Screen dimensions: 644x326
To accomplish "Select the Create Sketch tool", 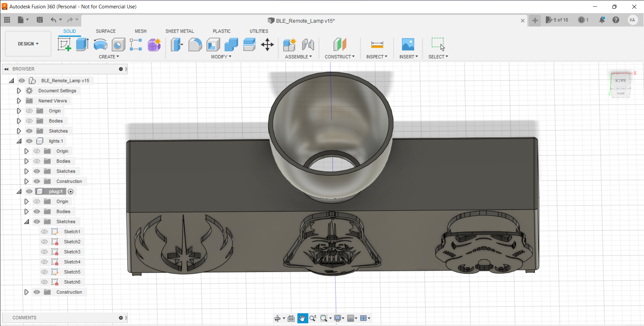I will click(64, 45).
